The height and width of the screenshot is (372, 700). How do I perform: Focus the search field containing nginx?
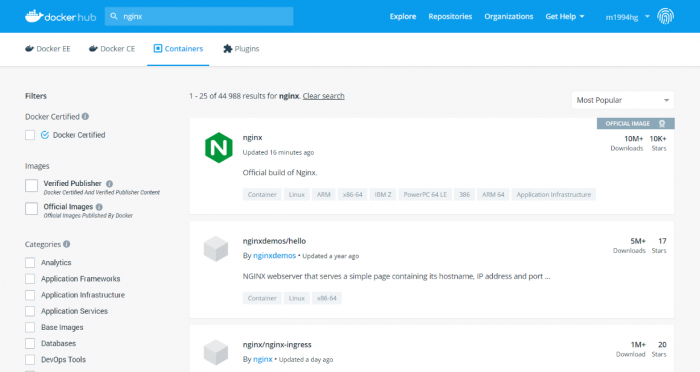tap(199, 16)
